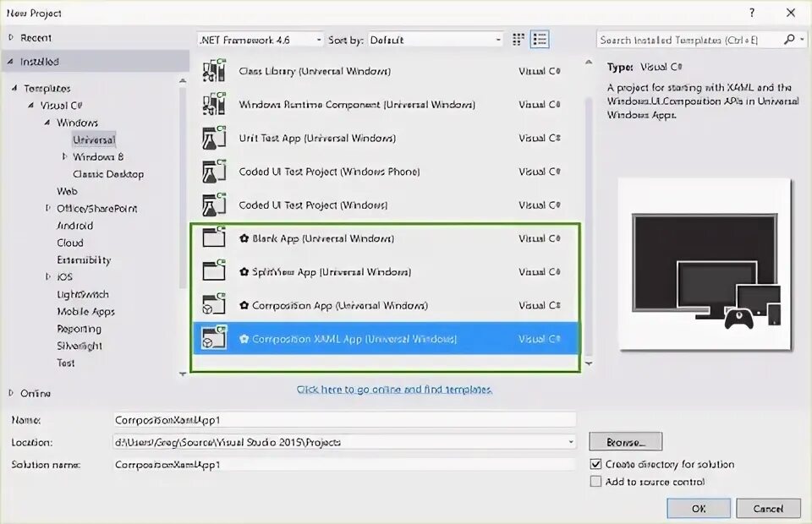Click the Browse button for project location
Screen dimensions: 812x524
[x=625, y=441]
